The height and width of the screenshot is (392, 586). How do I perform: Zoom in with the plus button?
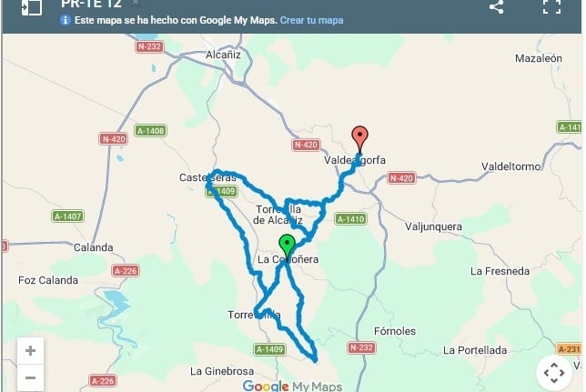[30, 350]
